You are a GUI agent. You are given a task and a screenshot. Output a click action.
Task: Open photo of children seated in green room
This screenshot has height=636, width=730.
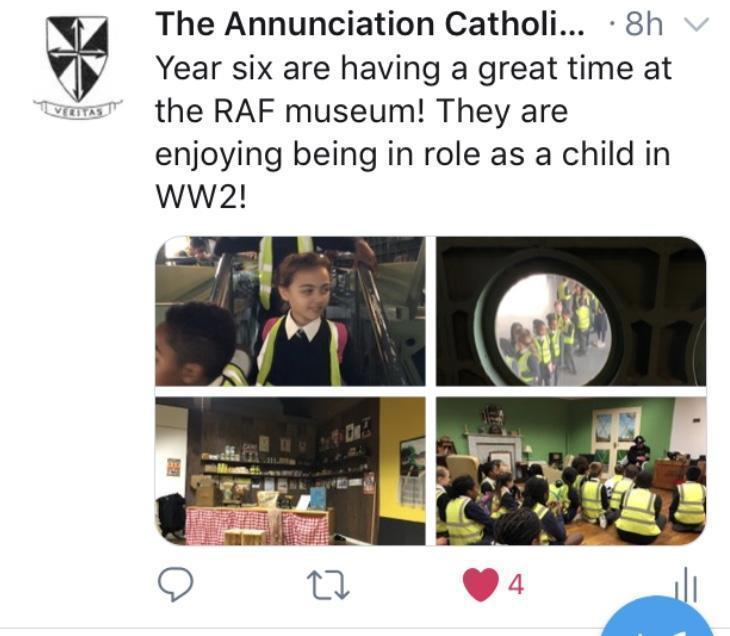[x=571, y=471]
